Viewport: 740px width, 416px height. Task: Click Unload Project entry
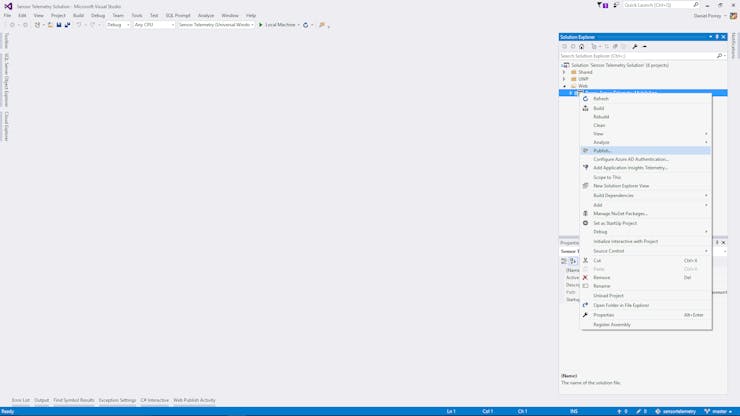608,296
